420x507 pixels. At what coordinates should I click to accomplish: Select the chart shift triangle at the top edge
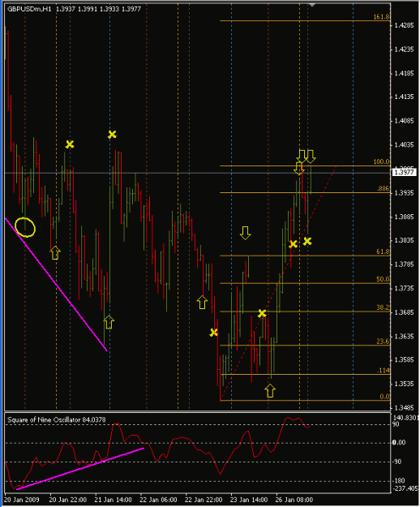(312, 5)
